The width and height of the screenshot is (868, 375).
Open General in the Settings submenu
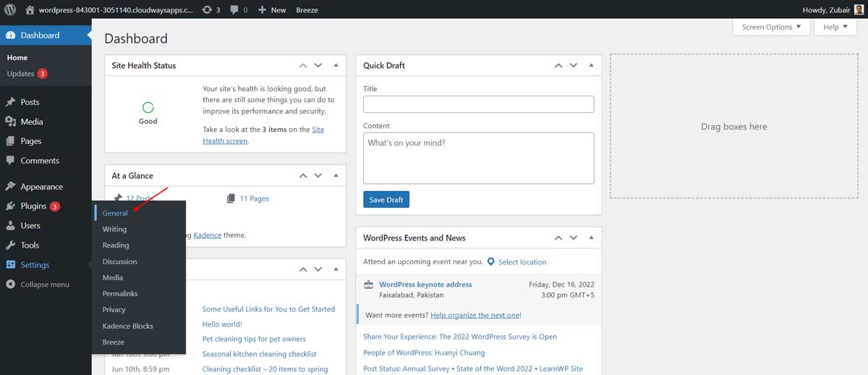115,213
